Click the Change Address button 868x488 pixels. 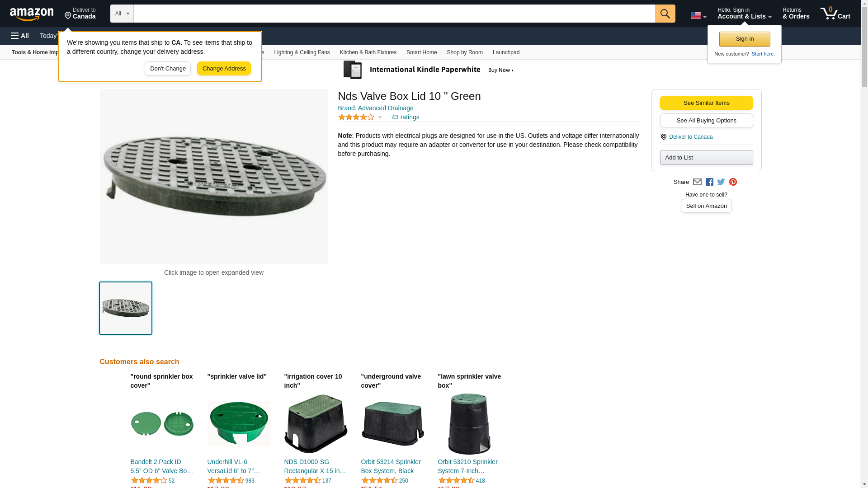coord(224,69)
